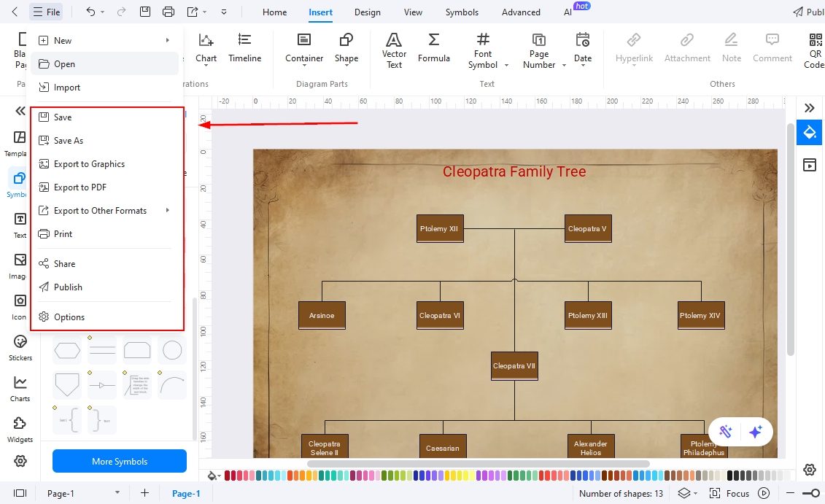Attach a file using the Attachment icon
This screenshot has height=504, width=825.
686,50
